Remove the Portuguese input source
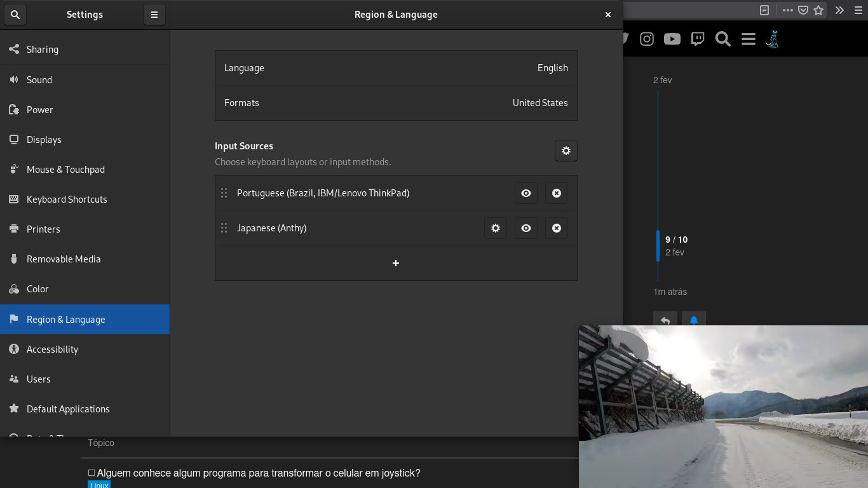The height and width of the screenshot is (488, 868). pos(556,193)
